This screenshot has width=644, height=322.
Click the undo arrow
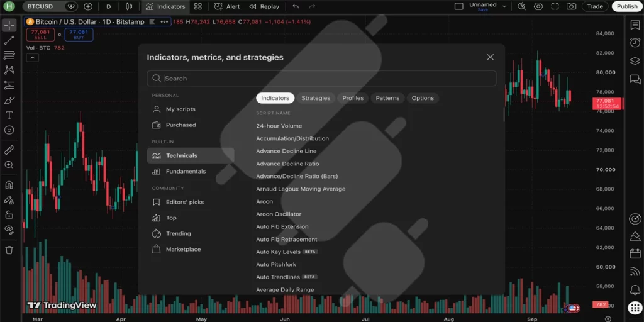tap(296, 6)
